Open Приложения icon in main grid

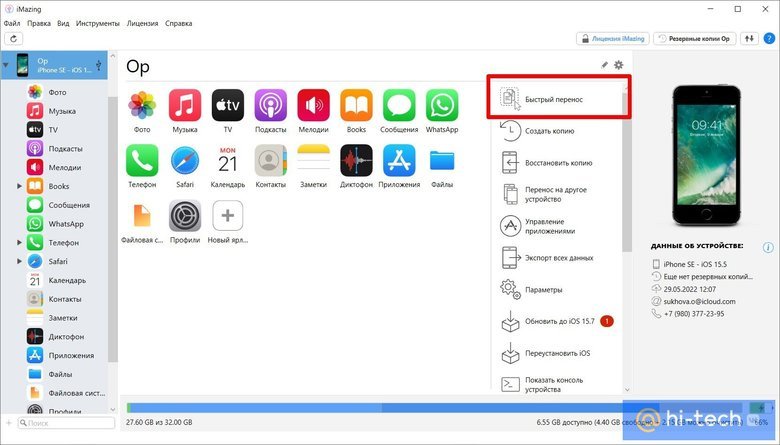399,161
